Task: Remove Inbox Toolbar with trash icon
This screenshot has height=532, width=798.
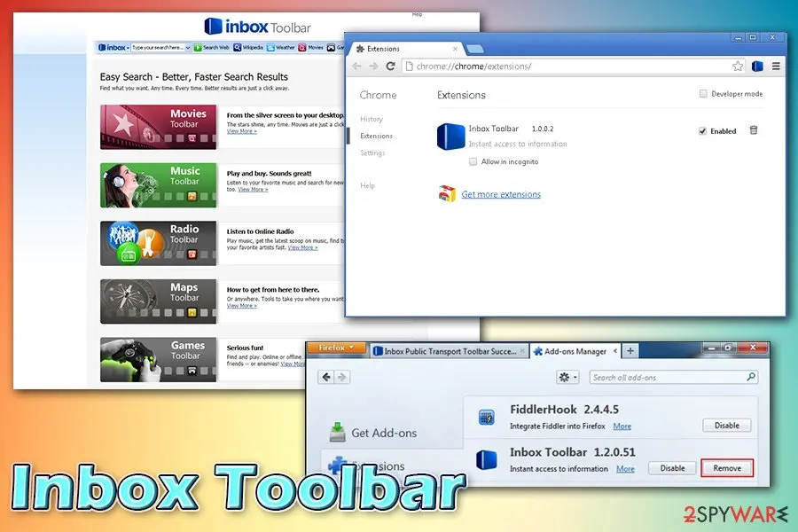Action: (x=754, y=130)
